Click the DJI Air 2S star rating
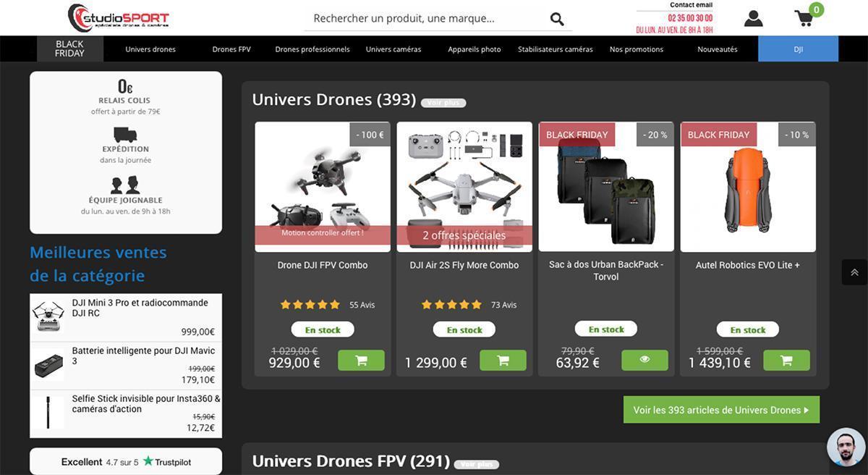This screenshot has height=475, width=868. [451, 305]
